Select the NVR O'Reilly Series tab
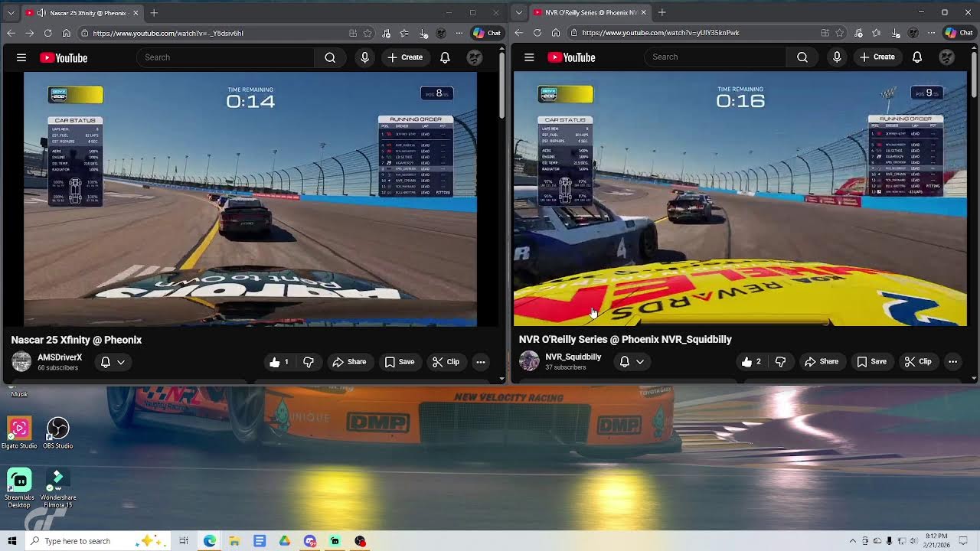This screenshot has width=980, height=551. point(589,13)
